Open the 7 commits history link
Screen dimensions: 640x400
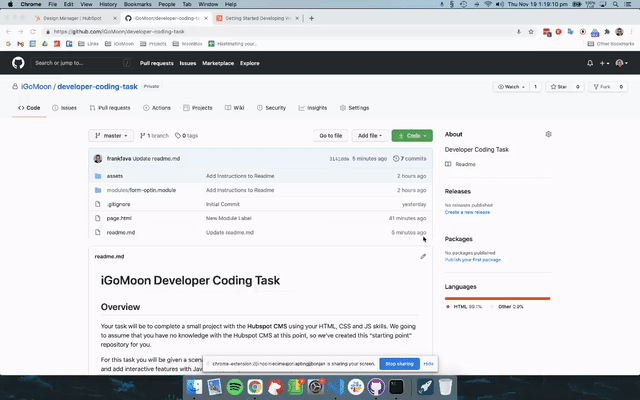click(410, 158)
